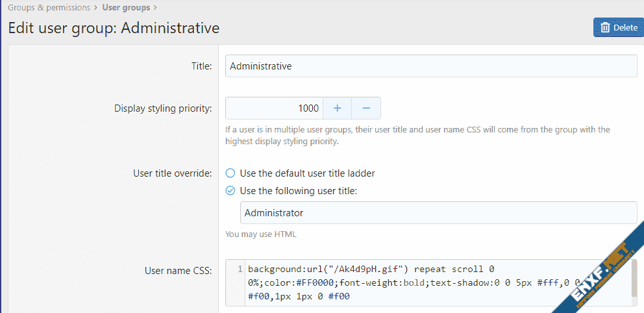Click the CSS editor's vertical scrollbar
The height and width of the screenshot is (313, 644).
(634, 278)
